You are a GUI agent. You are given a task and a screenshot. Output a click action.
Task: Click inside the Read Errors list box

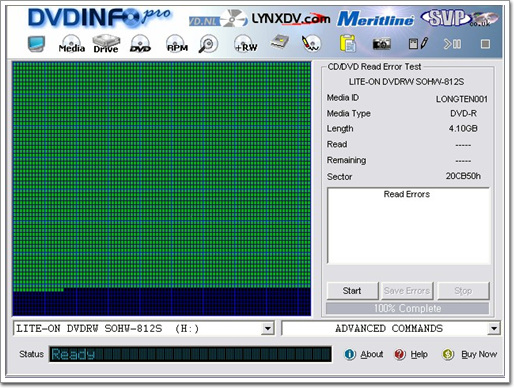click(408, 226)
